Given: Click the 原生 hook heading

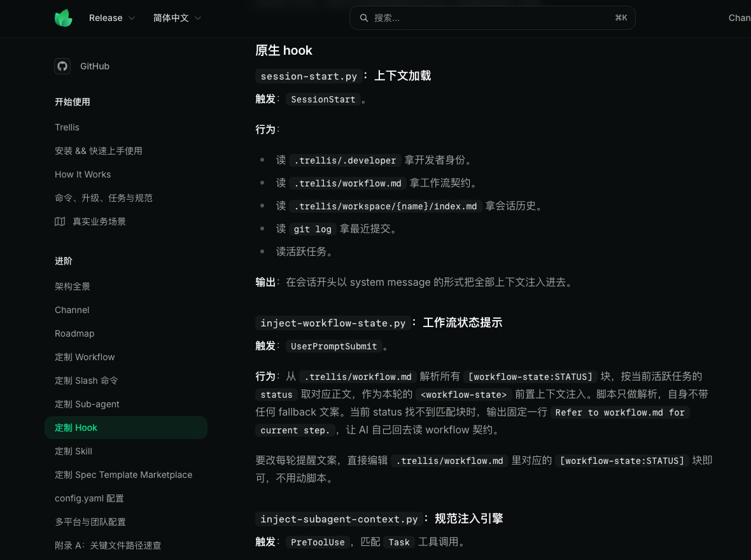Looking at the screenshot, I should pos(284,50).
